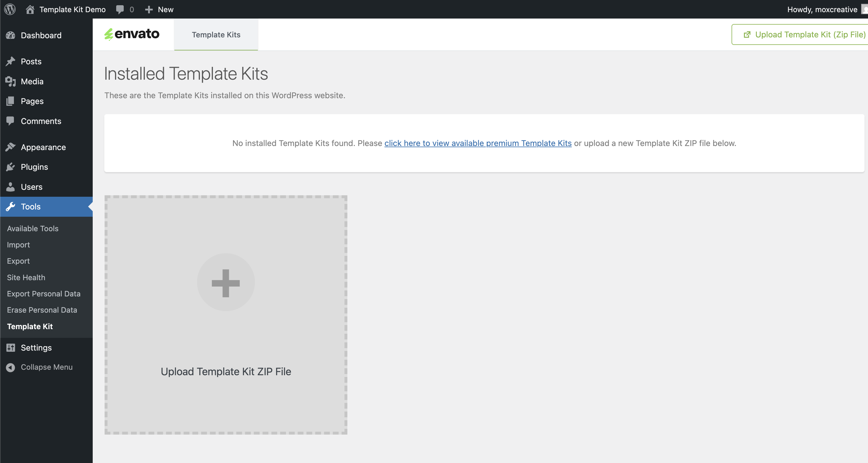The width and height of the screenshot is (868, 463).
Task: Click the Settings sliders icon
Action: click(10, 347)
